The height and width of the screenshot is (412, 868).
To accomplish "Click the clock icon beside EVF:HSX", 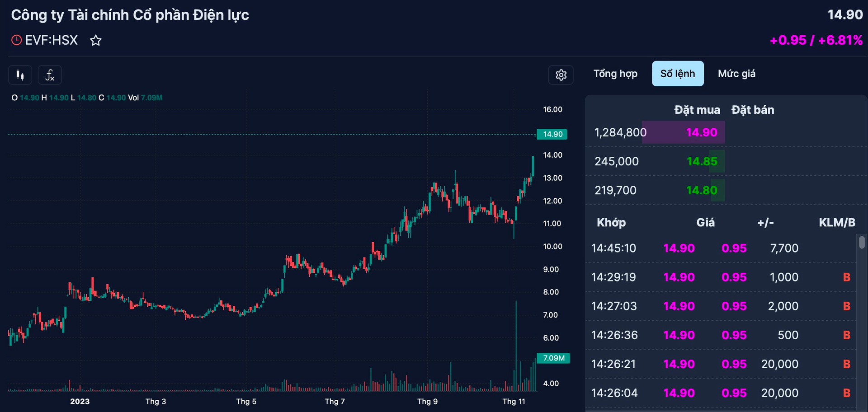I will coord(16,40).
